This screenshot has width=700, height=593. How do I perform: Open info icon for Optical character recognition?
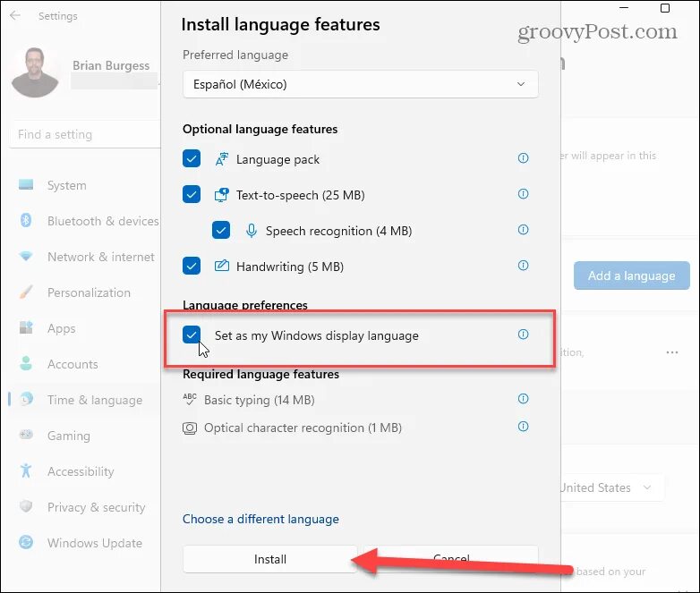point(524,427)
